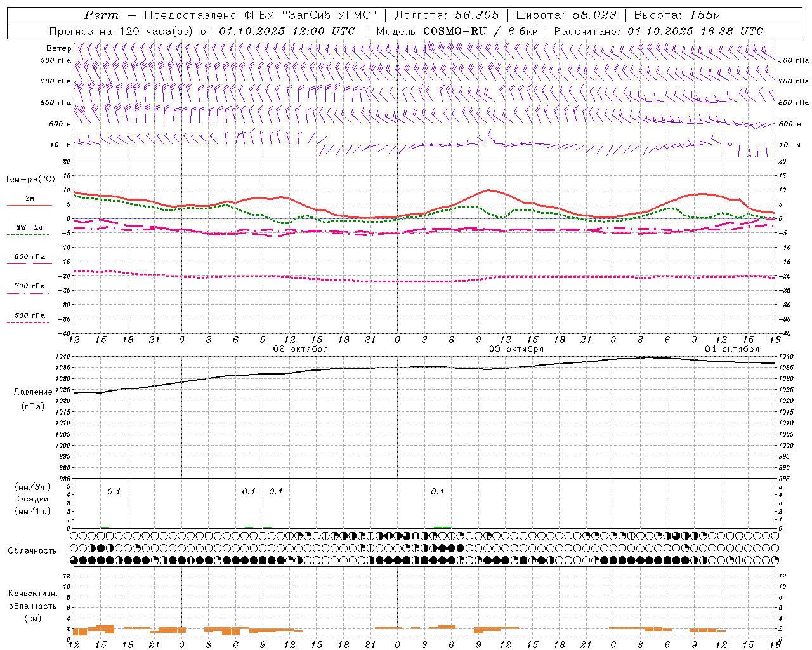Click the "Td 2м" dew point legend label
This screenshot has height=650, width=812.
(29, 227)
